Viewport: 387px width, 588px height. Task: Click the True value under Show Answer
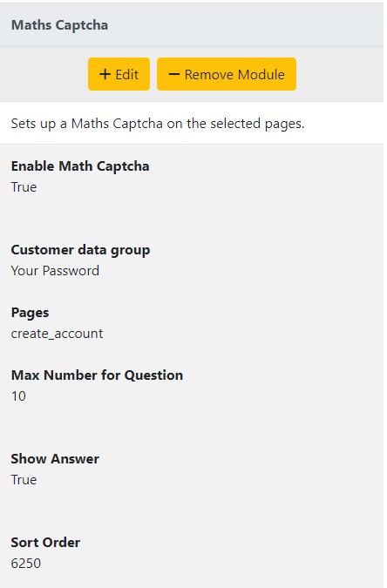tap(24, 480)
